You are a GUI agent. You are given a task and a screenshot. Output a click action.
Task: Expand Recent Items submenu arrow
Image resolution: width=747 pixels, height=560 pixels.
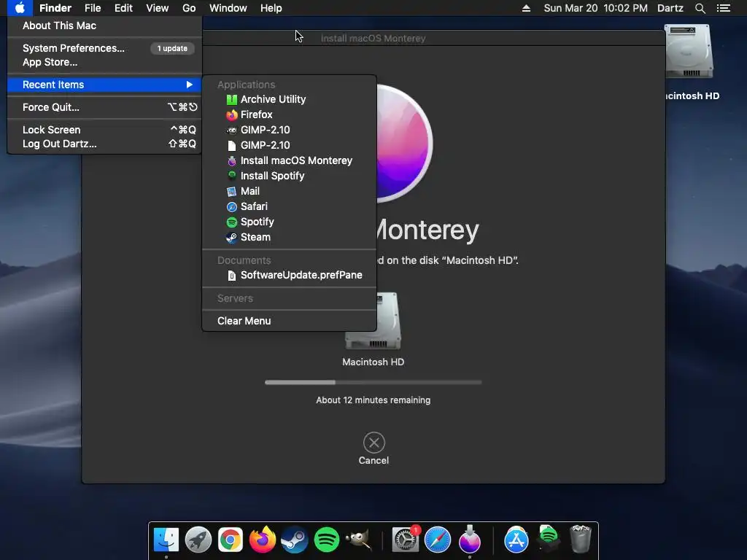tap(189, 85)
